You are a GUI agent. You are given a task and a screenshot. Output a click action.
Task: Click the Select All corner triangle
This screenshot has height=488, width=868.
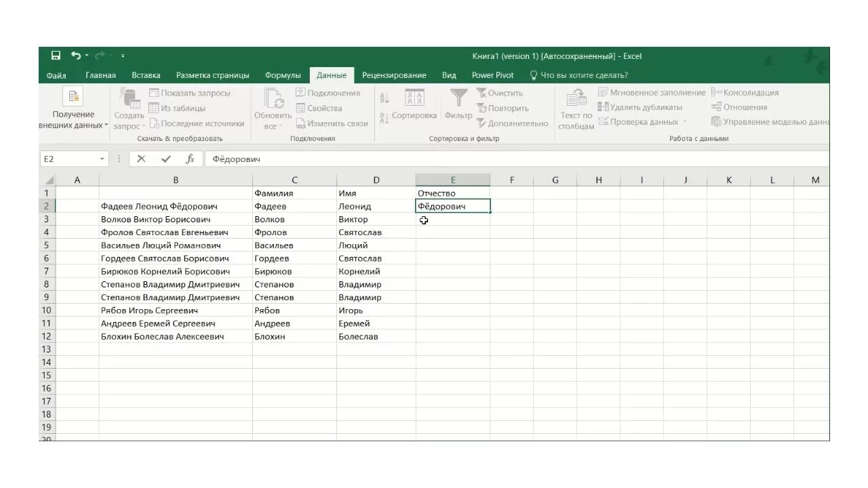pyautogui.click(x=48, y=180)
